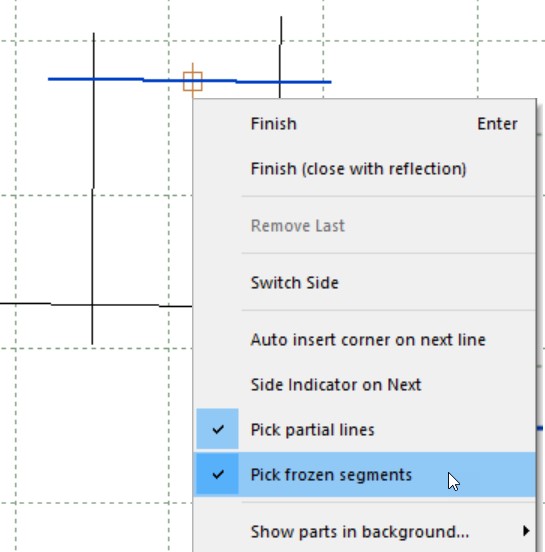Select the left tall black vertical line
Screen dimensions: 545x552
(x=93, y=188)
